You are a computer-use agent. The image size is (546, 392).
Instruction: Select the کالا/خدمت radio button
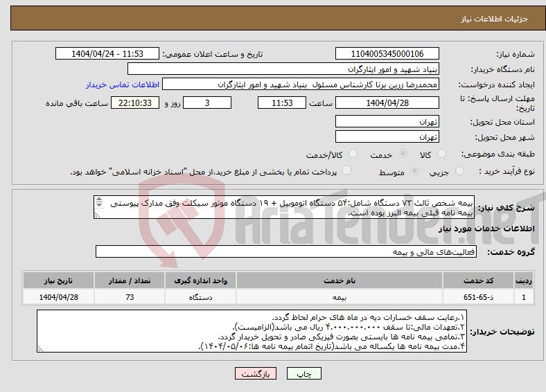(353, 154)
